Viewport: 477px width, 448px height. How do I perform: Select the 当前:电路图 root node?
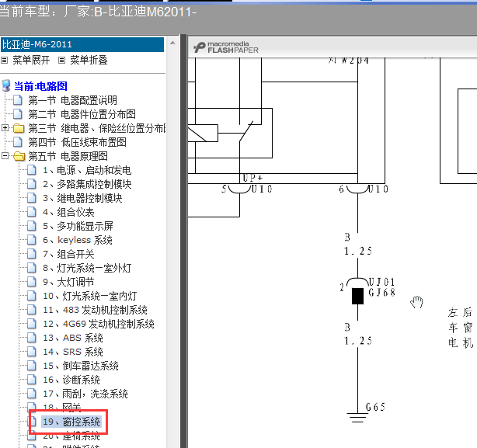pyautogui.click(x=40, y=86)
